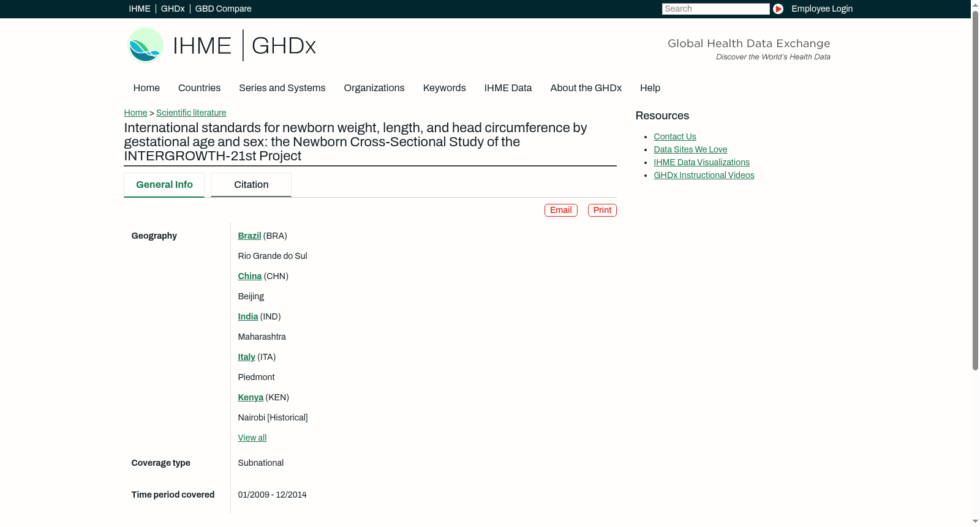Focus the Search input field
This screenshot has height=527, width=980.
pos(715,9)
